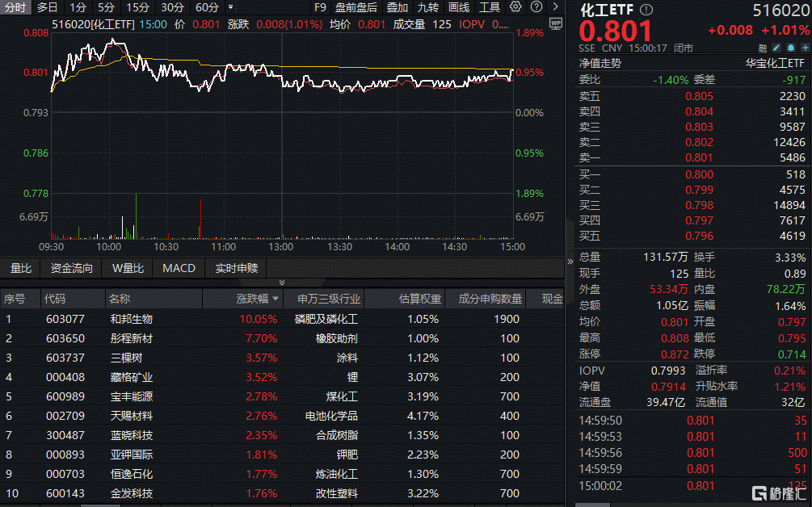The width and height of the screenshot is (812, 507).
Task: Click the 工具 tools button
Action: 490,7
